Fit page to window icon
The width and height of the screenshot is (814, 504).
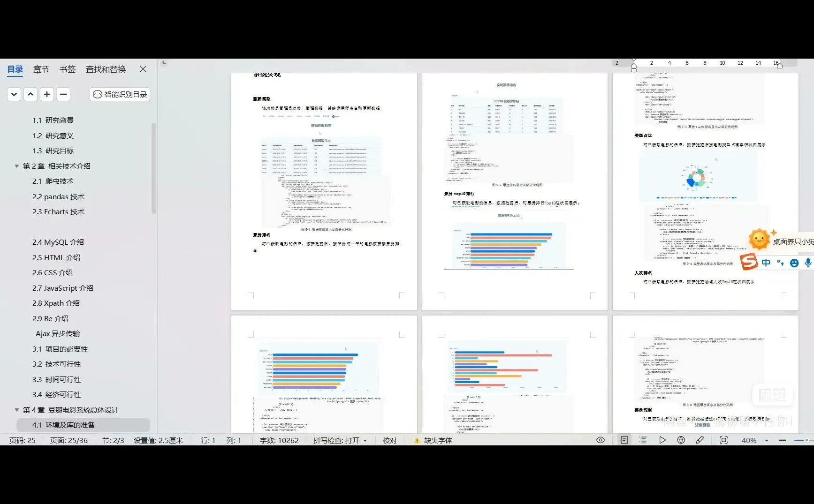coord(724,440)
